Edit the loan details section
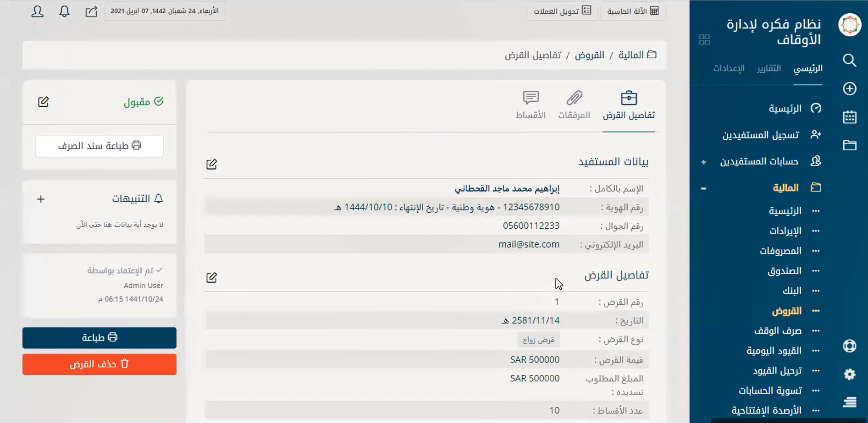Image resolution: width=868 pixels, height=423 pixels. (211, 277)
